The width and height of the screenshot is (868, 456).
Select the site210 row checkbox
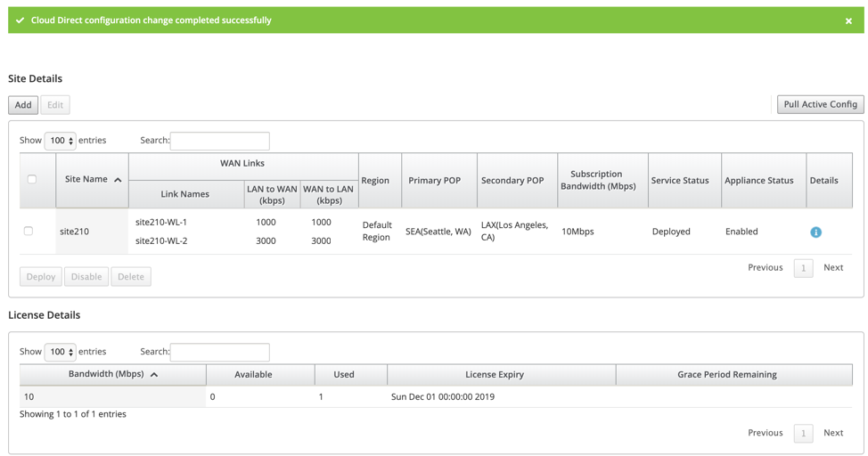click(x=29, y=231)
